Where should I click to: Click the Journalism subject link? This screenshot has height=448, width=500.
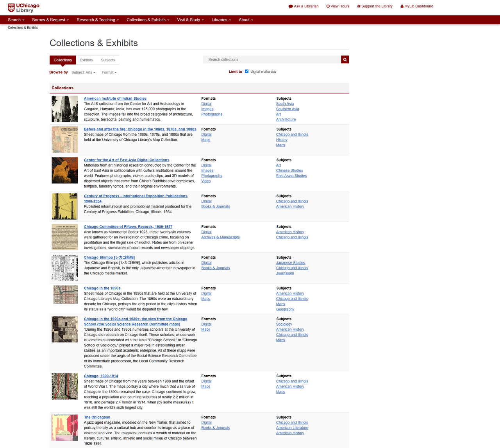(x=285, y=273)
